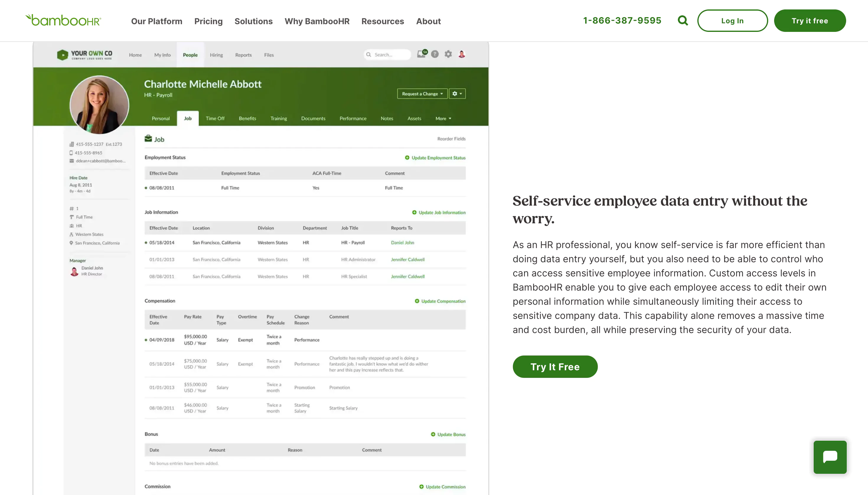Viewport: 868px width, 495px height.
Task: Go to Reports in app navigation
Action: (243, 55)
